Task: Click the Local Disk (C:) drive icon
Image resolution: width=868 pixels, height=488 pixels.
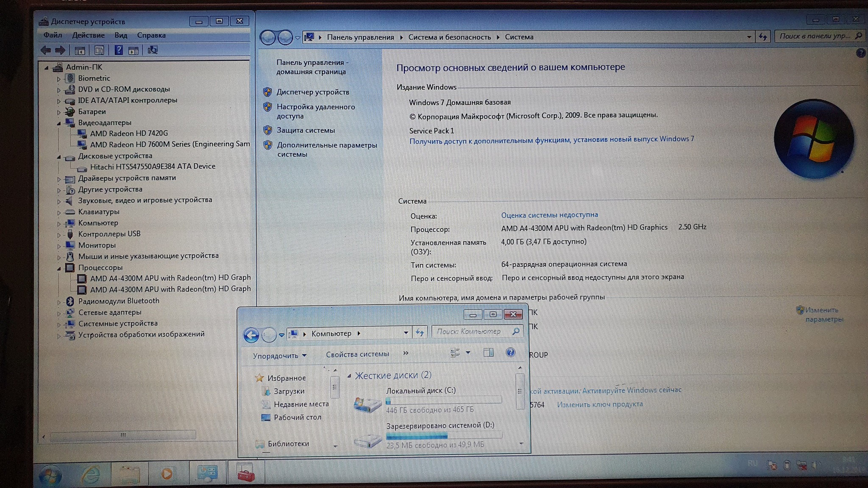Action: (x=367, y=405)
